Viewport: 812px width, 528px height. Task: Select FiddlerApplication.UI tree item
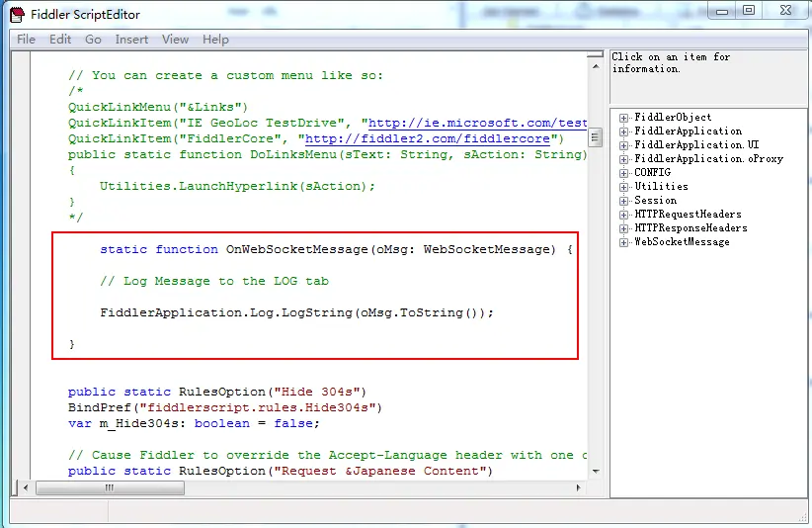click(x=696, y=145)
